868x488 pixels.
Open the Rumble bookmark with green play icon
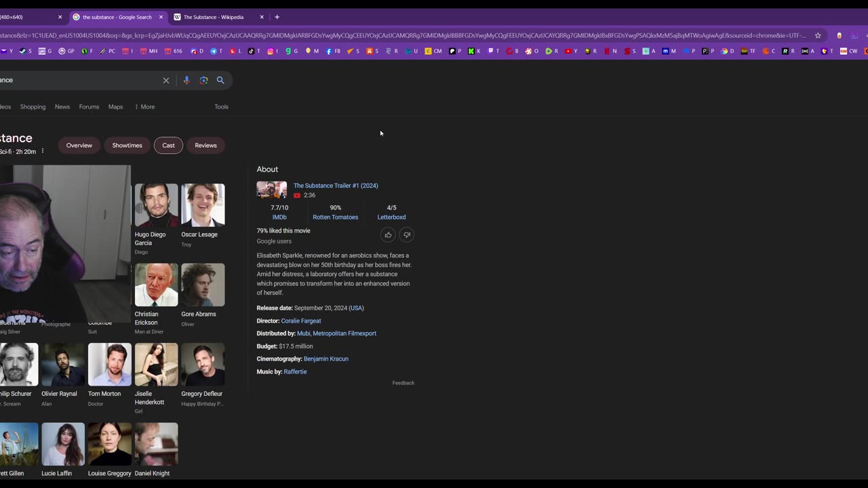(551, 51)
